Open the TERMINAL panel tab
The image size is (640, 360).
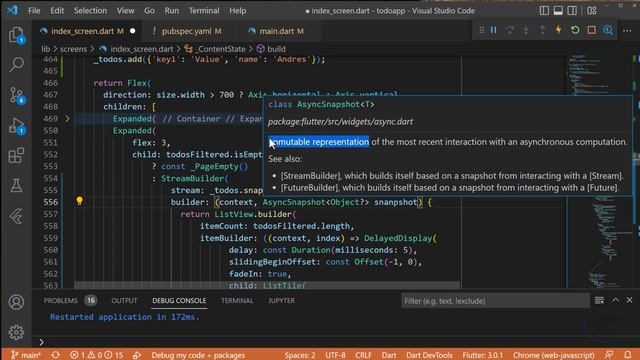[x=237, y=301]
